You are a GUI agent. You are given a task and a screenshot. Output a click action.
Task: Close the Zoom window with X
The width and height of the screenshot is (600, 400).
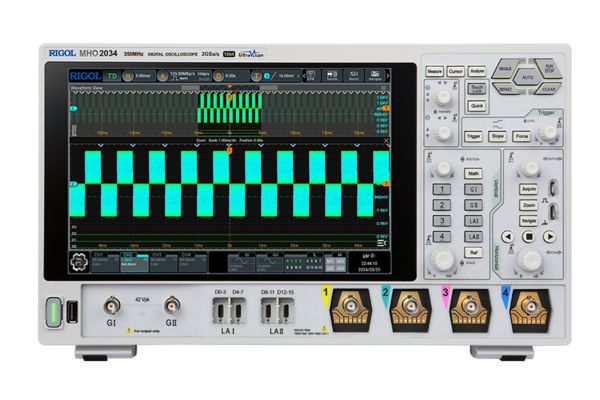(x=386, y=140)
